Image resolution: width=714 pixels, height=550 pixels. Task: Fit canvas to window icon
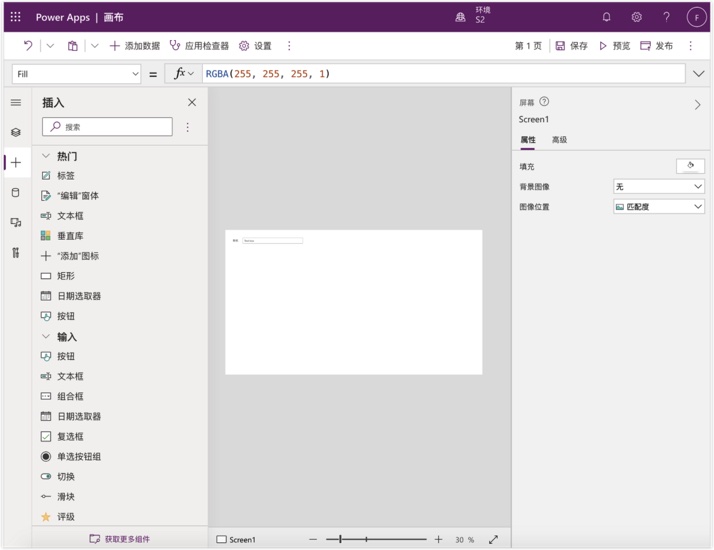point(493,540)
